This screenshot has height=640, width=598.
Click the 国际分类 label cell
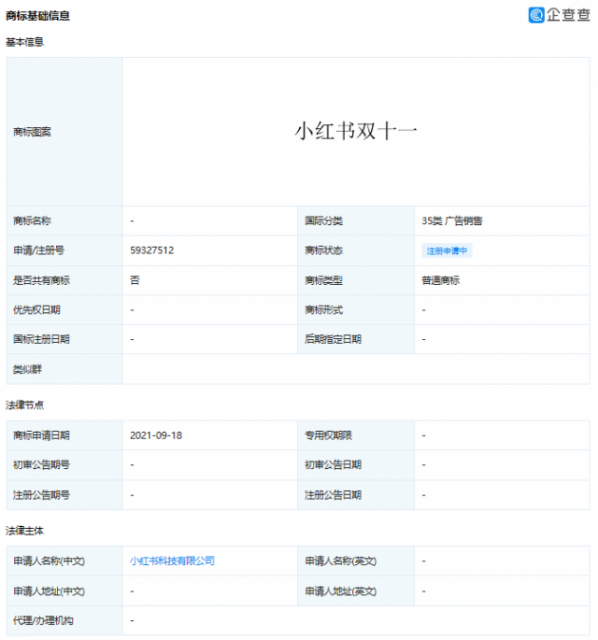tap(356, 221)
